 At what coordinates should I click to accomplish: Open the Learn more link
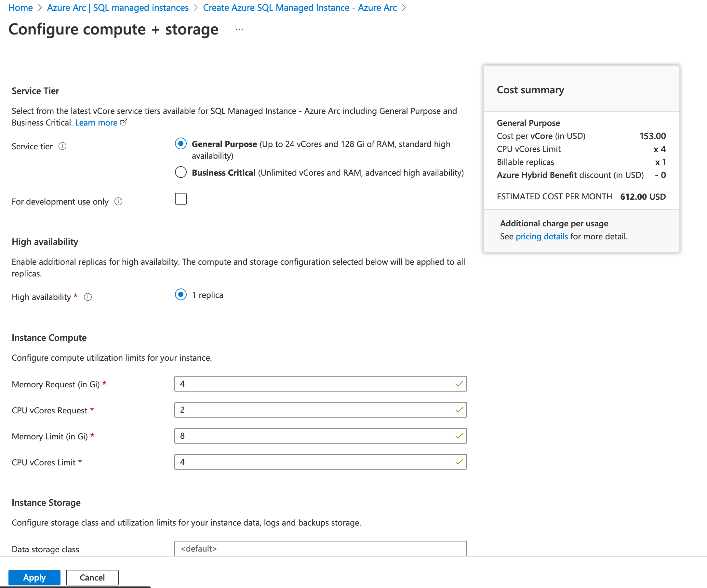pyautogui.click(x=96, y=123)
